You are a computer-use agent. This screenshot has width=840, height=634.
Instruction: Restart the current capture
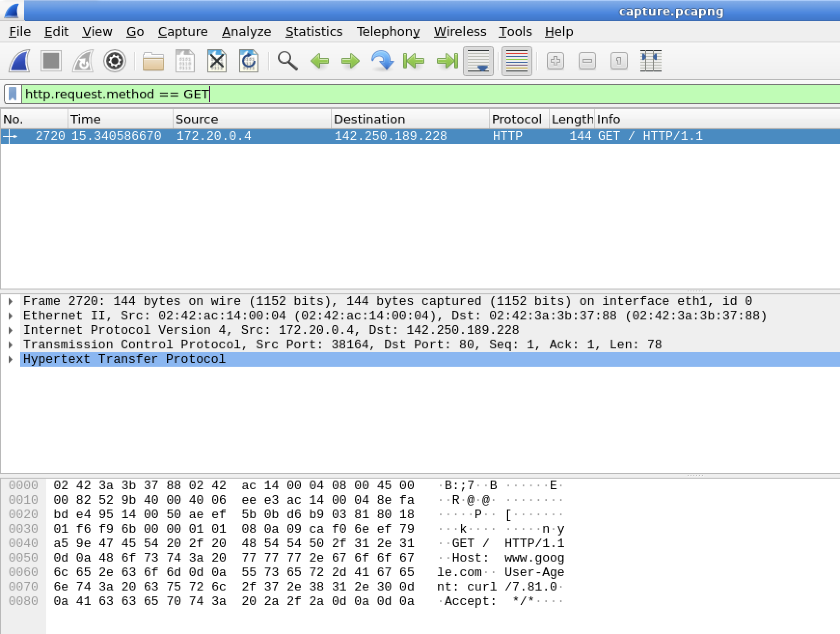point(83,61)
